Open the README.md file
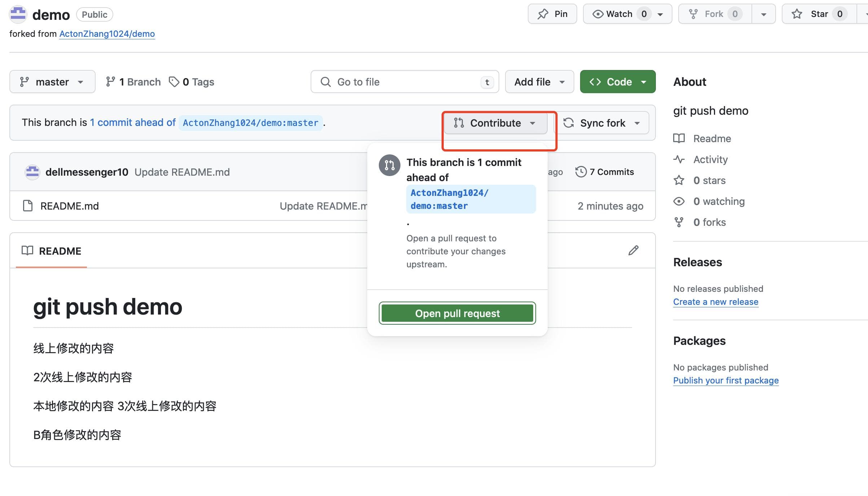Screen dimensions: 868x496 pos(70,206)
